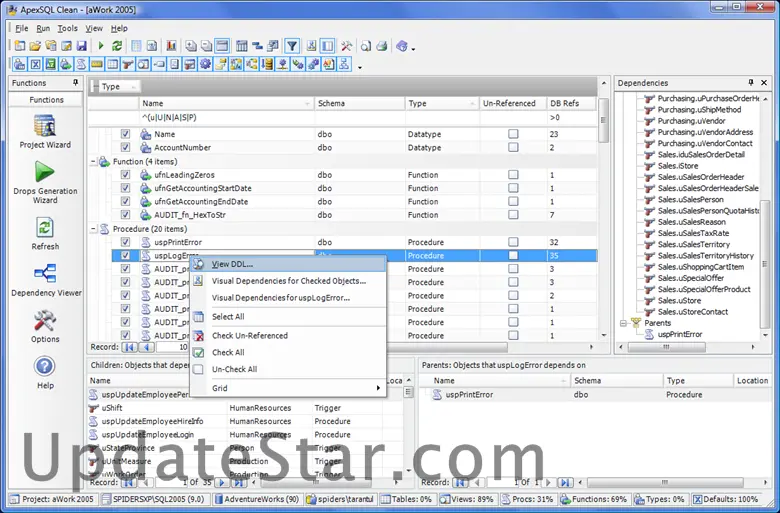Viewport: 780px width, 513px height.
Task: Toggle the Tables grid filter icon
Action: point(113,64)
